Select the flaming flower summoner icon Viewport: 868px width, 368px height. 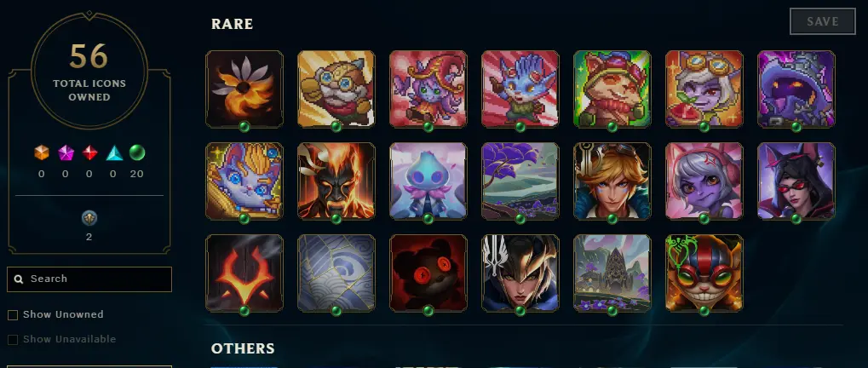tap(244, 89)
